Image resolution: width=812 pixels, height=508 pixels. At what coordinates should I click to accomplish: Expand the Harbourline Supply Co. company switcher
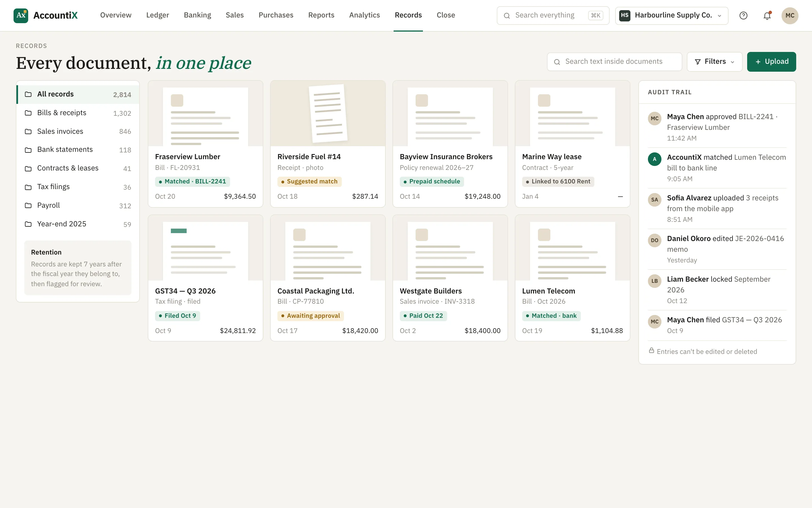(671, 16)
